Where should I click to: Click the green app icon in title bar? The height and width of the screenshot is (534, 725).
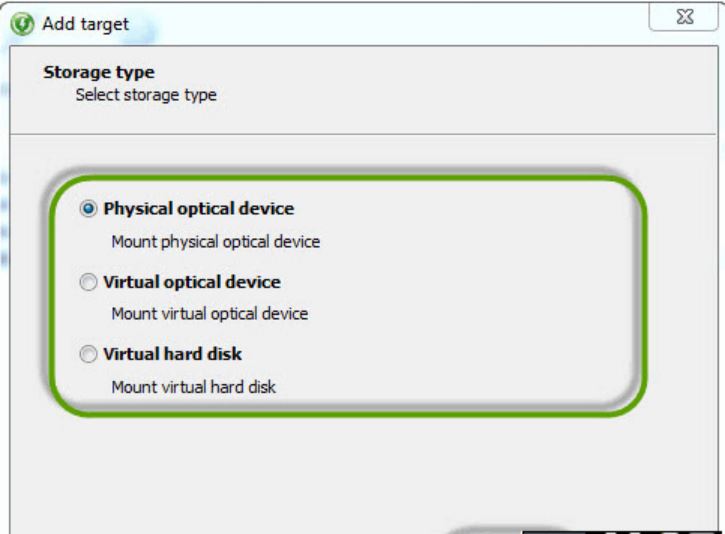(x=22, y=24)
